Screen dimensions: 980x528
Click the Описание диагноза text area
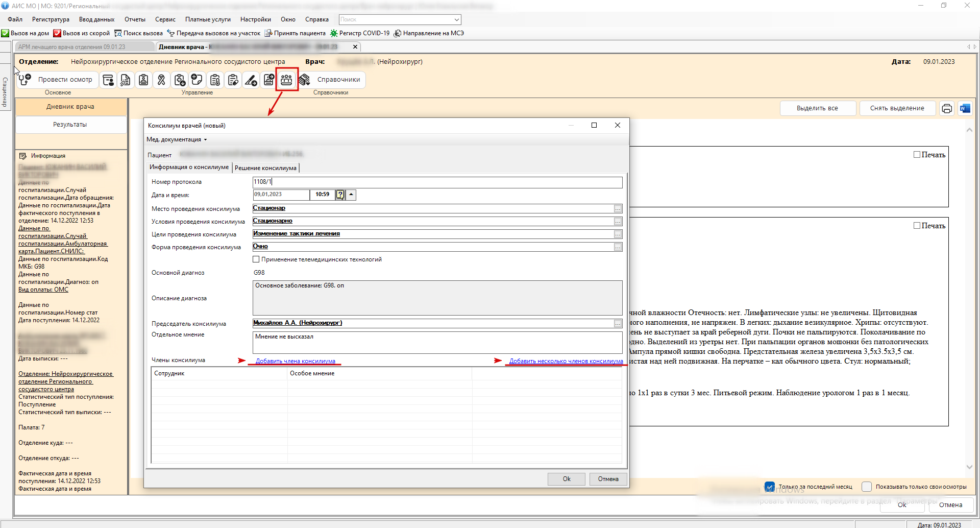tap(437, 298)
